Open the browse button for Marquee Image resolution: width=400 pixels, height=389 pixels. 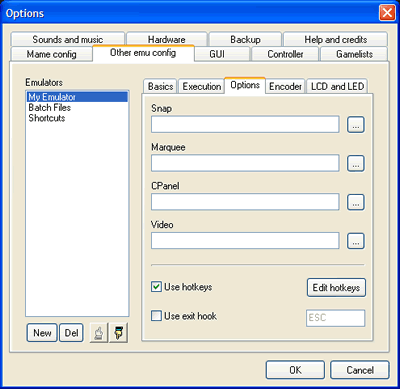[356, 163]
